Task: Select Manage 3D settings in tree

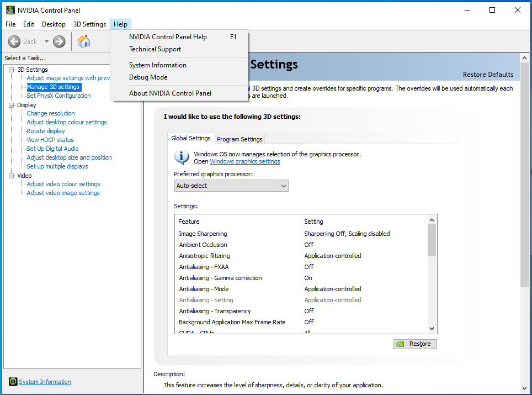Action: 54,87
